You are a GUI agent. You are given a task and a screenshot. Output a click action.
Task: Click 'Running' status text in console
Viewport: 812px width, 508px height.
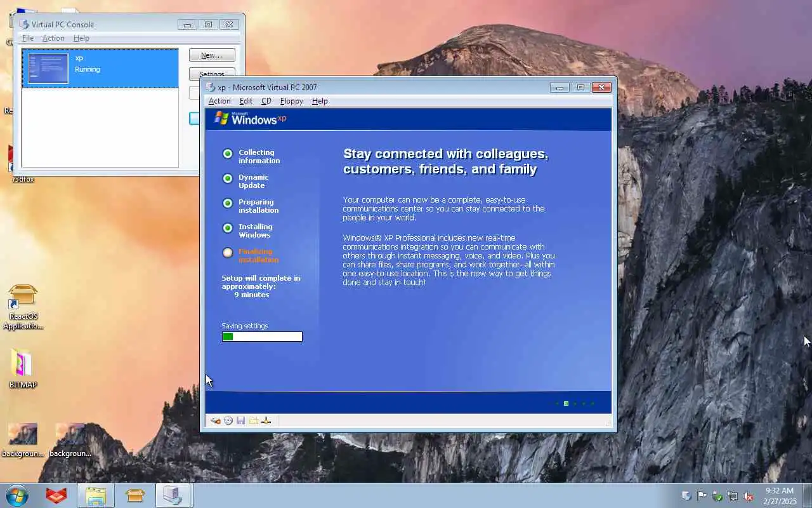tap(88, 69)
